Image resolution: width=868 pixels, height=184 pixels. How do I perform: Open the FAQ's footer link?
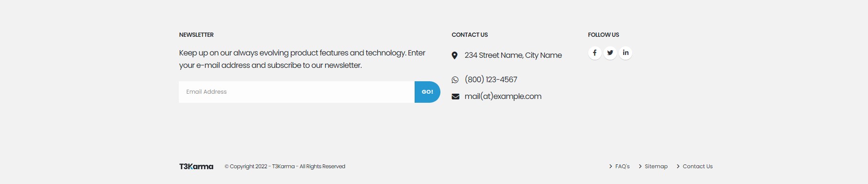click(622, 166)
